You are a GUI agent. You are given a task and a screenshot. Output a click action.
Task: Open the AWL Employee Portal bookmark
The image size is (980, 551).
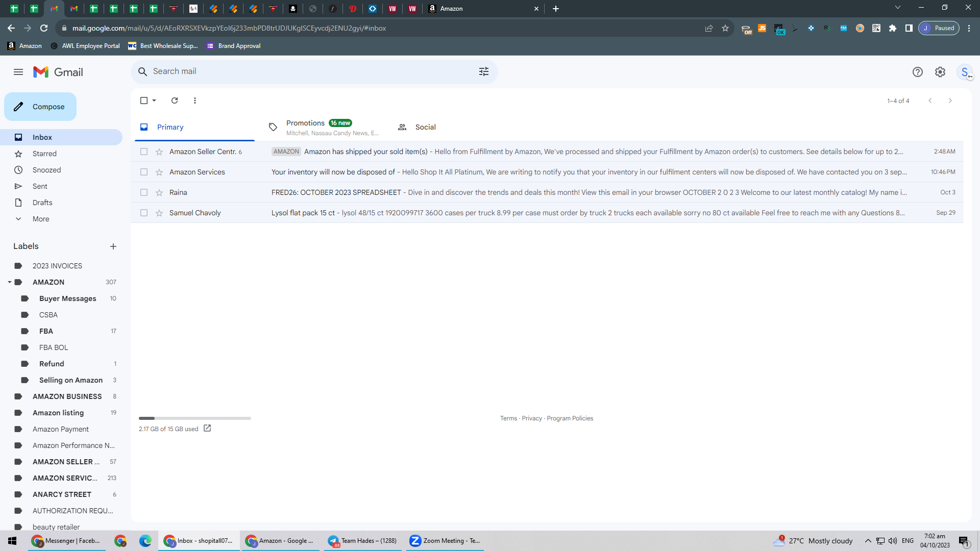click(85, 46)
